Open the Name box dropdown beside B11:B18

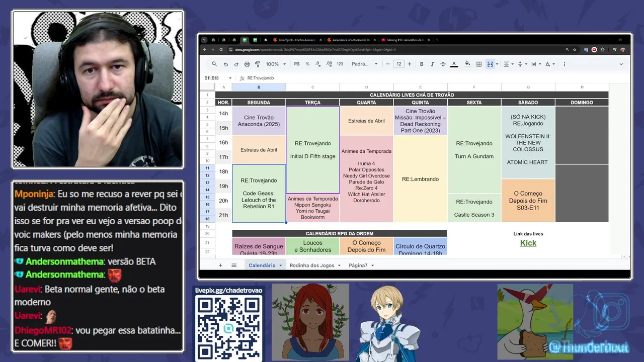click(230, 78)
